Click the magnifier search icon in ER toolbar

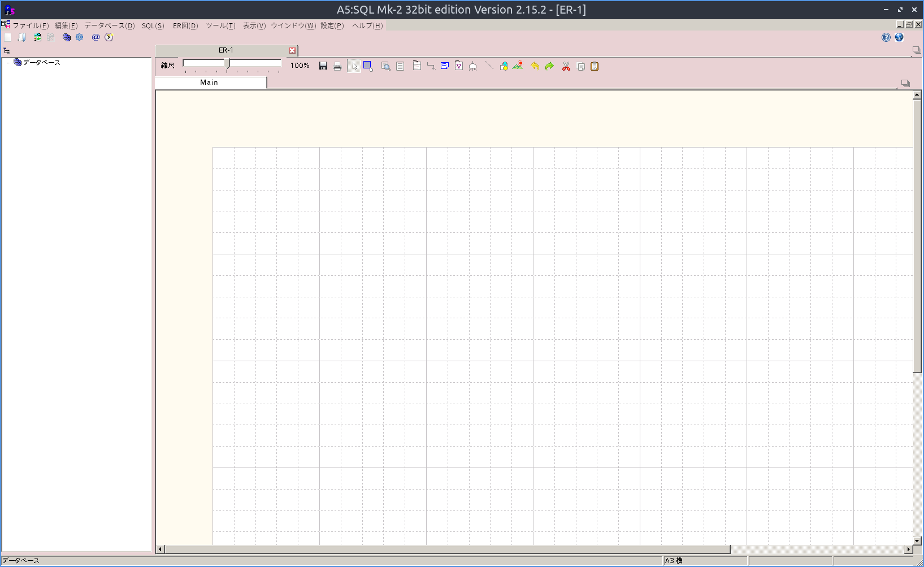coord(386,66)
